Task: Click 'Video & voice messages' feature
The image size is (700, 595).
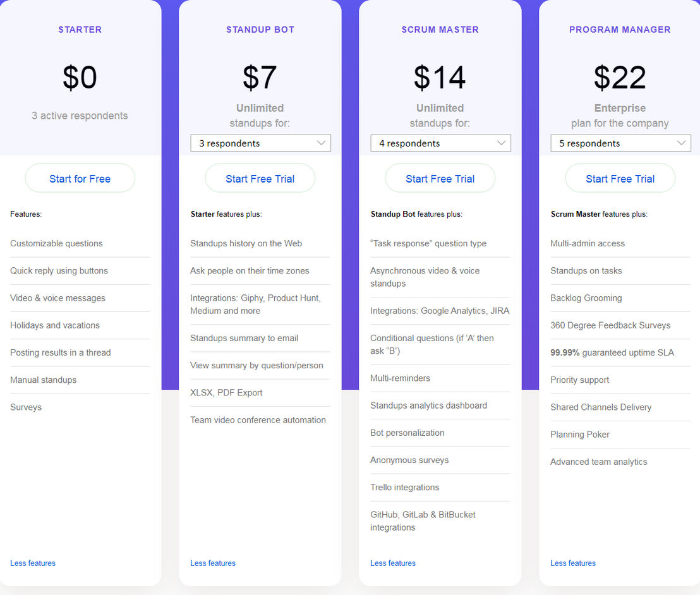Action: tap(58, 297)
